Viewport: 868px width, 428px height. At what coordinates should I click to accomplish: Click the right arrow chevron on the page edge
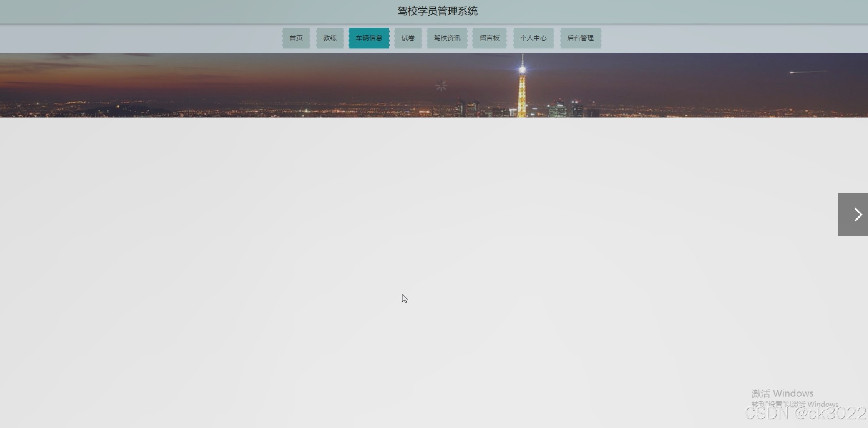(858, 215)
